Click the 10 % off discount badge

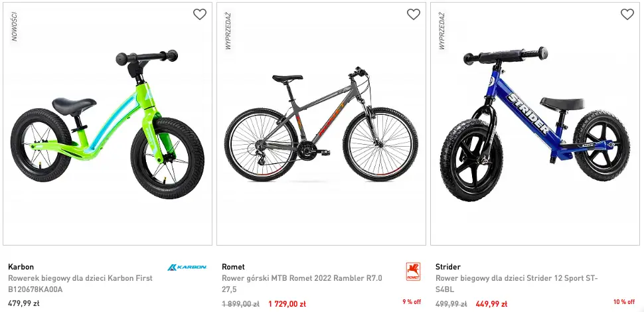[x=624, y=302]
